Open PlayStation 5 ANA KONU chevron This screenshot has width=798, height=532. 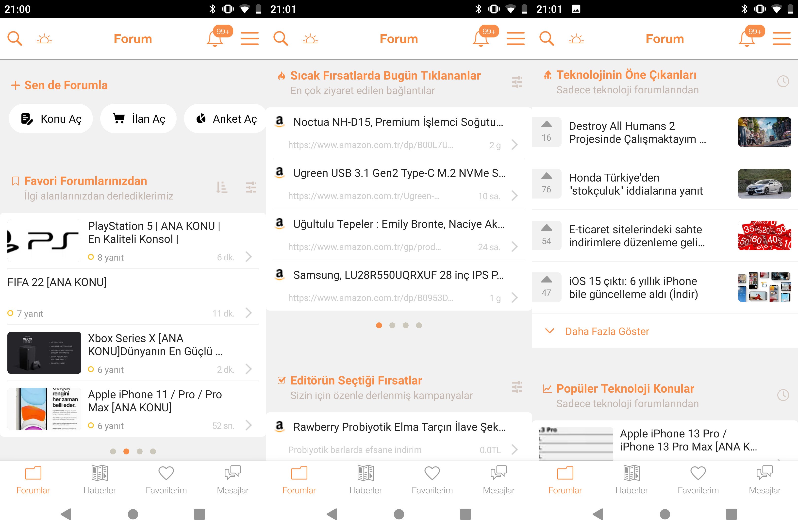[249, 257]
